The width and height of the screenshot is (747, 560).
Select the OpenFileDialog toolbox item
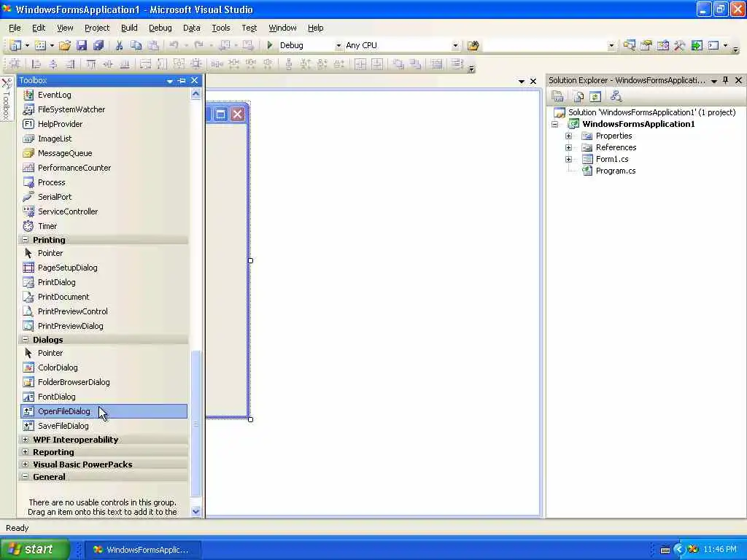[104, 411]
